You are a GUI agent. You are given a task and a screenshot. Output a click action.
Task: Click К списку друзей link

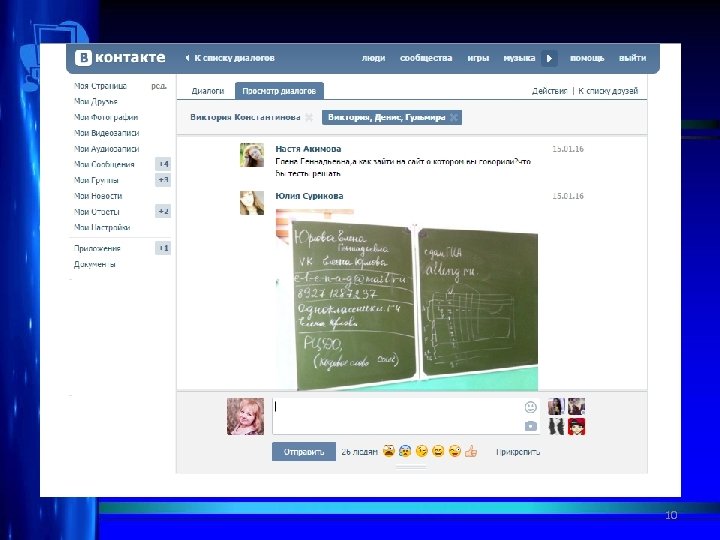tap(608, 91)
